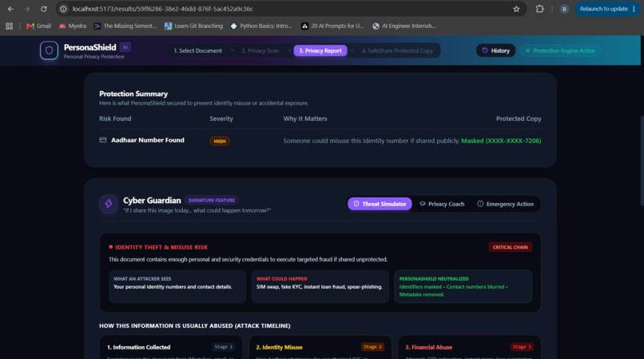644x359 pixels.
Task: Click the Aadhaar Number Found row text
Action: coord(148,140)
